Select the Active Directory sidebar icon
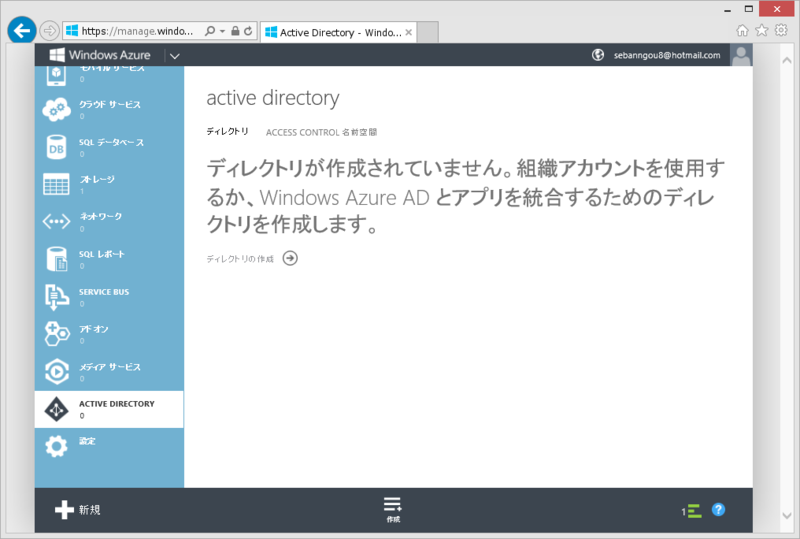 tap(56, 409)
